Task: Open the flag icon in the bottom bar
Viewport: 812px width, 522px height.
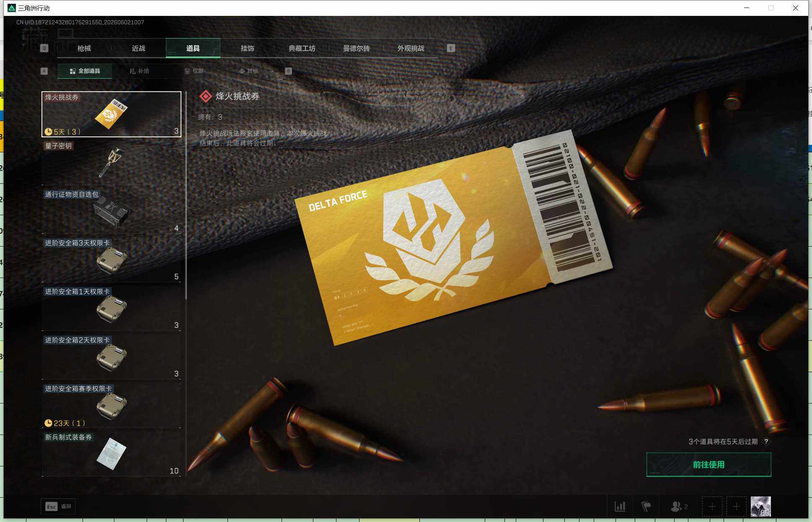Action: click(646, 507)
